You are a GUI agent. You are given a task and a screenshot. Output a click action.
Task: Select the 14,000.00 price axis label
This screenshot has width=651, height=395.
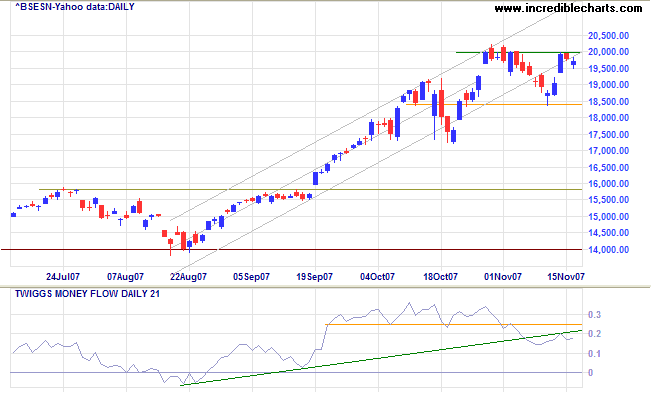[x=608, y=250]
